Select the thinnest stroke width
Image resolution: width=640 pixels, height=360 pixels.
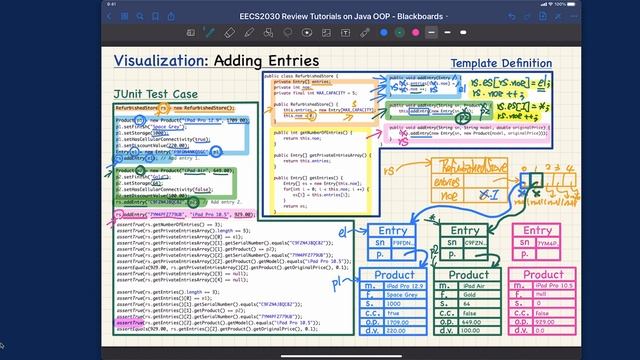pos(431,32)
